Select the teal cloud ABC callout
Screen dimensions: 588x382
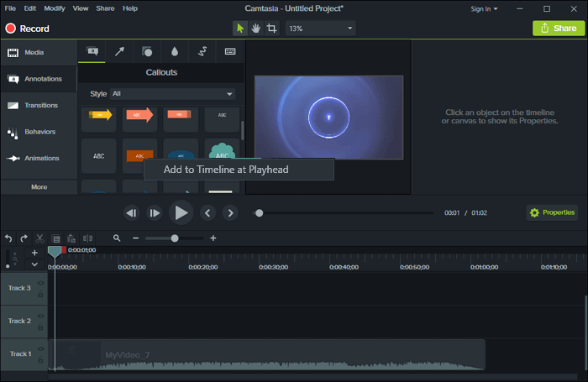click(x=222, y=149)
